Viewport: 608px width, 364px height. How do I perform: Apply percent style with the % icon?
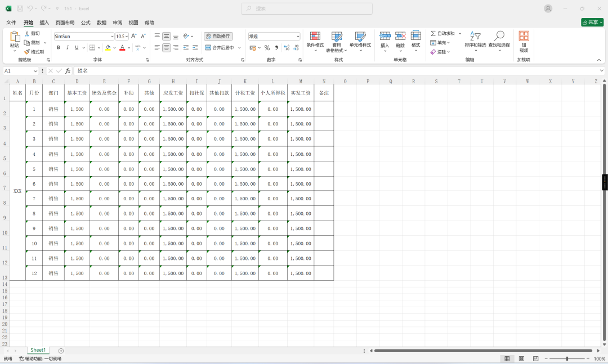pos(267,48)
